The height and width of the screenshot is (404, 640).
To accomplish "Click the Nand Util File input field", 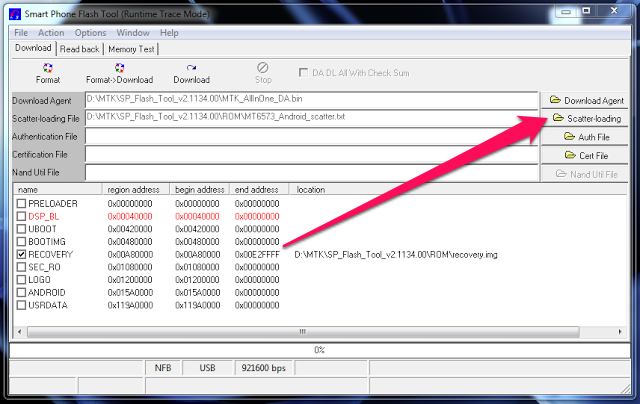I will tap(312, 172).
